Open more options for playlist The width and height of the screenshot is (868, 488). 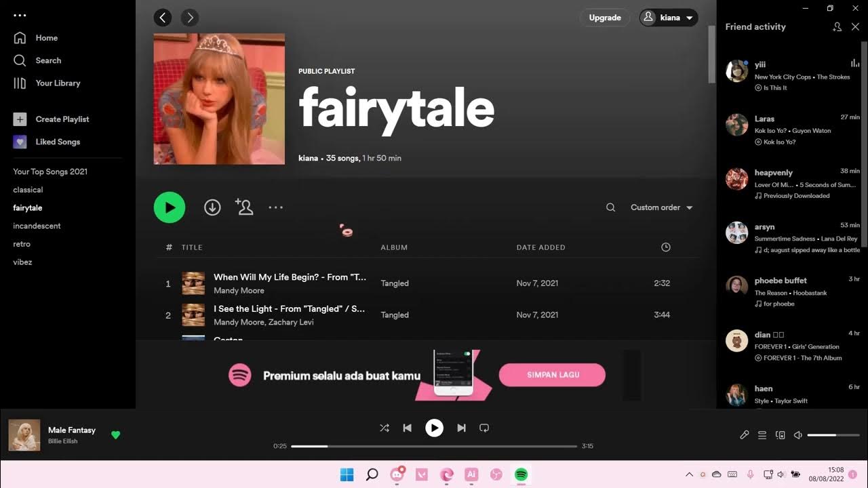point(275,207)
